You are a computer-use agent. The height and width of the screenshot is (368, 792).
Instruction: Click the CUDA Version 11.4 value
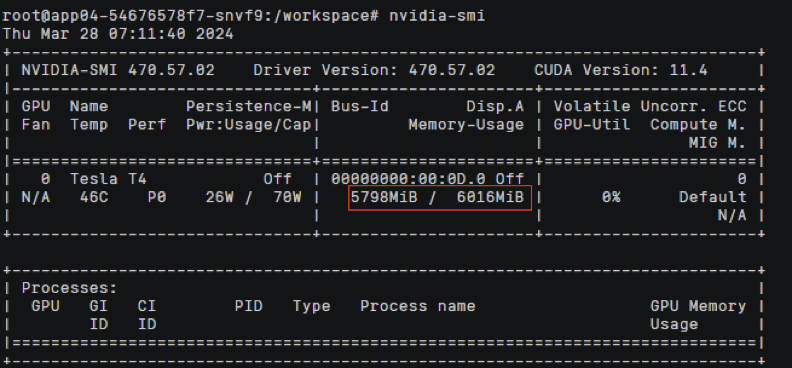click(621, 70)
